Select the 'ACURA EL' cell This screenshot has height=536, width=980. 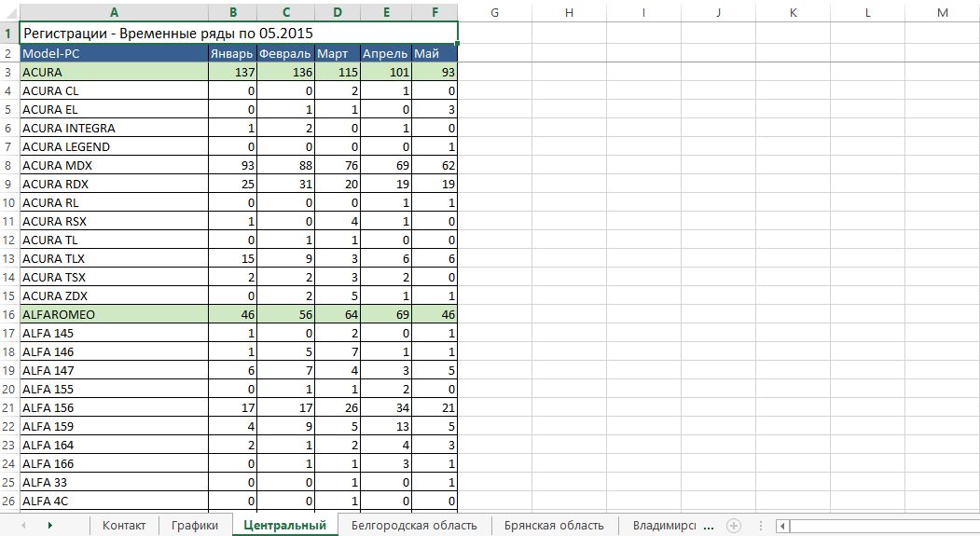[114, 109]
